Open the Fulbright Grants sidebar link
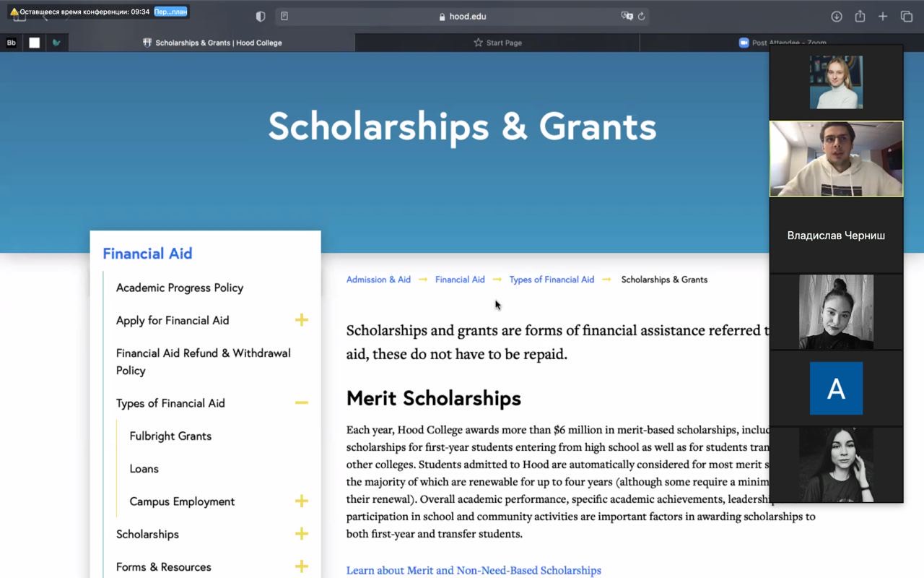 (x=170, y=436)
